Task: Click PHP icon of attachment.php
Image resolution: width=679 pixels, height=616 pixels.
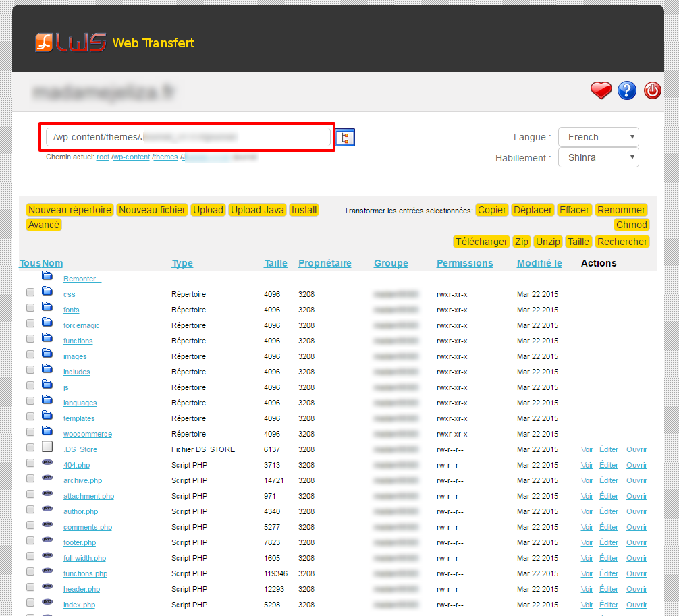Action: point(47,493)
